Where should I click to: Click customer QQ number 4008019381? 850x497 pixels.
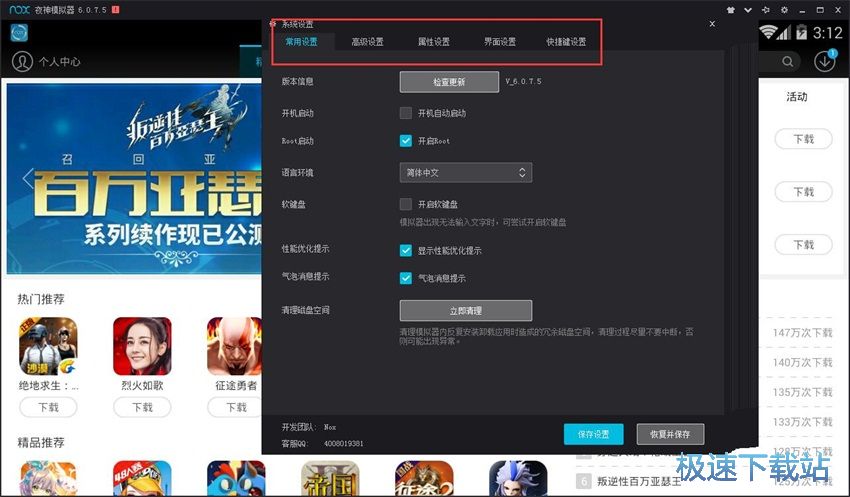pos(344,443)
